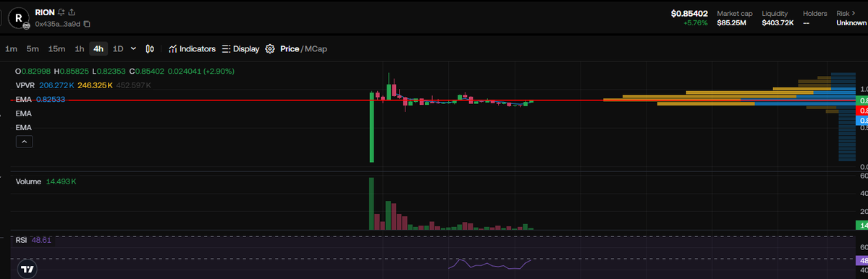Click the Unknown risk status
The width and height of the screenshot is (868, 279).
tap(851, 23)
